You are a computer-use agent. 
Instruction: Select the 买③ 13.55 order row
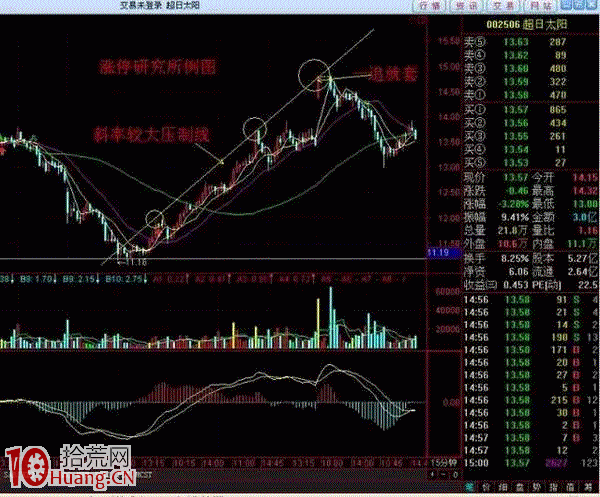pyautogui.click(x=517, y=136)
